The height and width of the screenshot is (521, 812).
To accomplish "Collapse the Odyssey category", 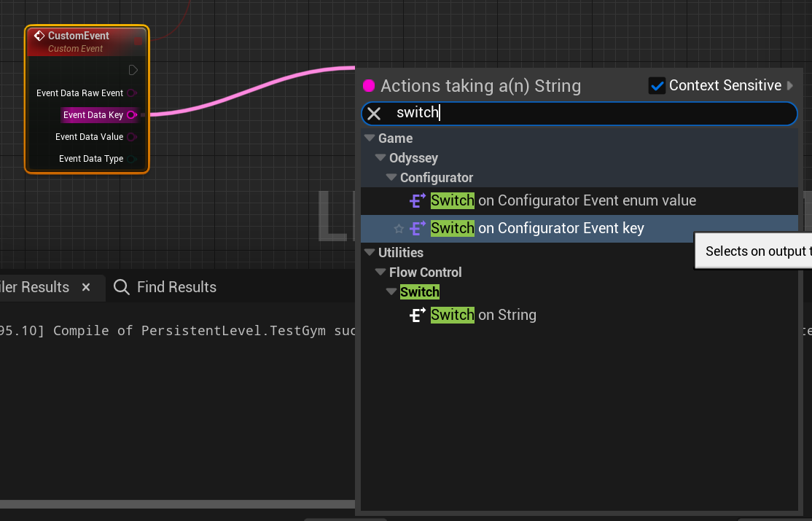I will [x=380, y=158].
